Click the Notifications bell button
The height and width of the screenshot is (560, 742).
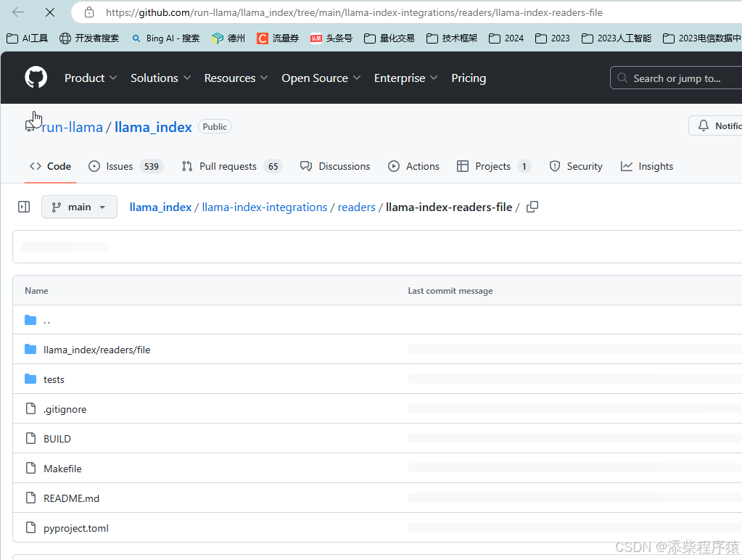[x=715, y=125]
